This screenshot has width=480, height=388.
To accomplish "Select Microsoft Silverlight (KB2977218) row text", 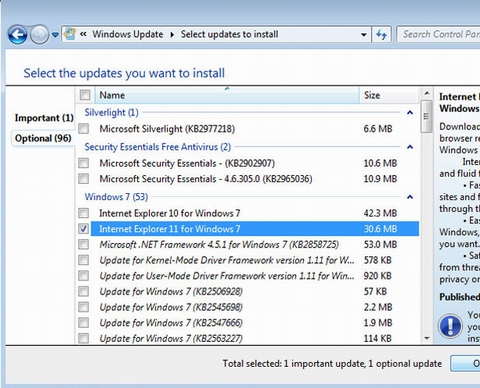I will click(167, 129).
